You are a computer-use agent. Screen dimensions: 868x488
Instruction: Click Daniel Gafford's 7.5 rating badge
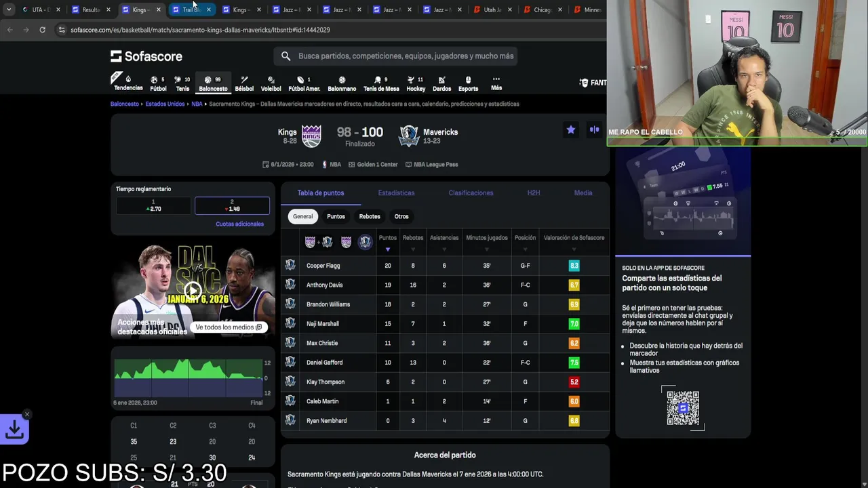tap(574, 363)
